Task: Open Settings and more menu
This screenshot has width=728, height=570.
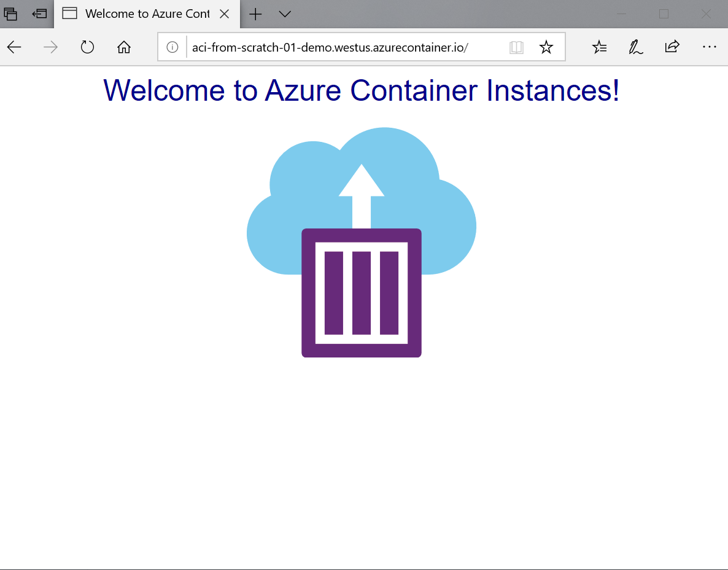Action: click(x=710, y=47)
